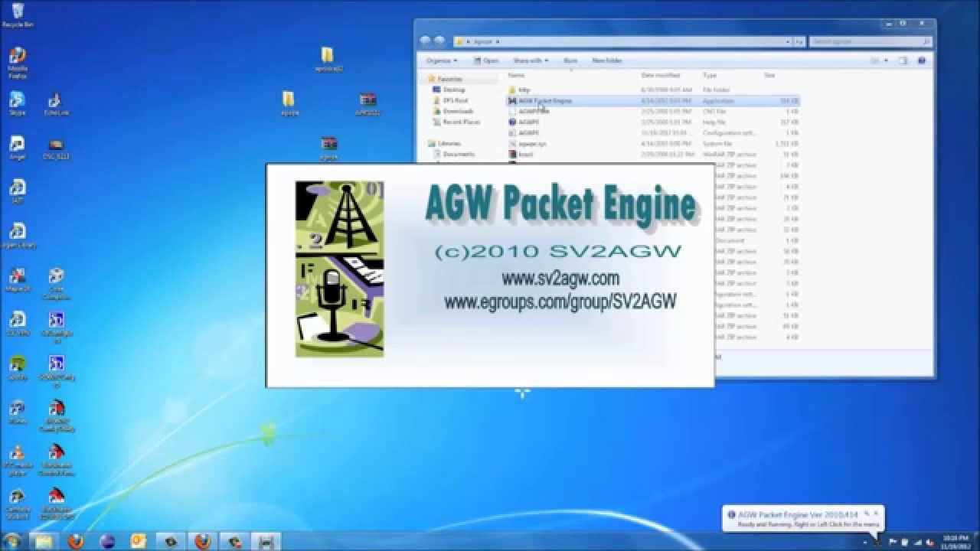This screenshot has width=980, height=551.
Task: Click the orange taskbar application icon
Action: click(139, 542)
